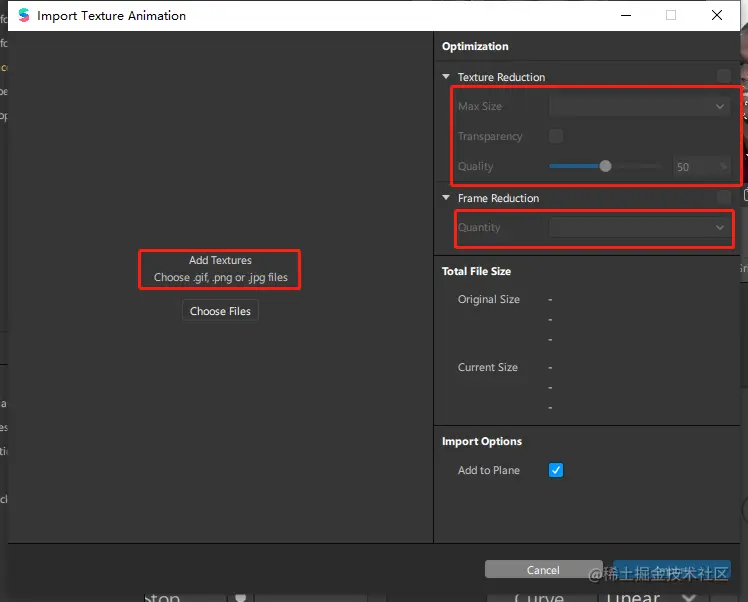Click the Choose .gif, .png or .jpg files text

tap(220, 277)
